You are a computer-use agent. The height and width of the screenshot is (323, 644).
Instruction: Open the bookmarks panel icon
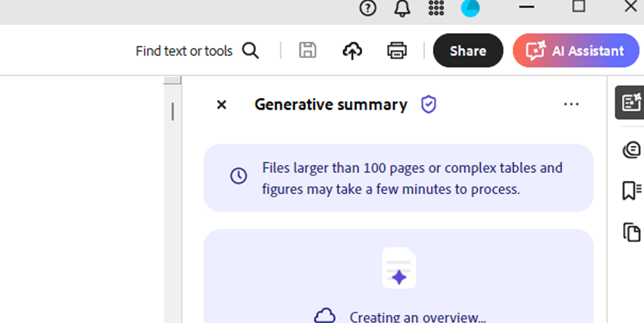click(x=631, y=191)
